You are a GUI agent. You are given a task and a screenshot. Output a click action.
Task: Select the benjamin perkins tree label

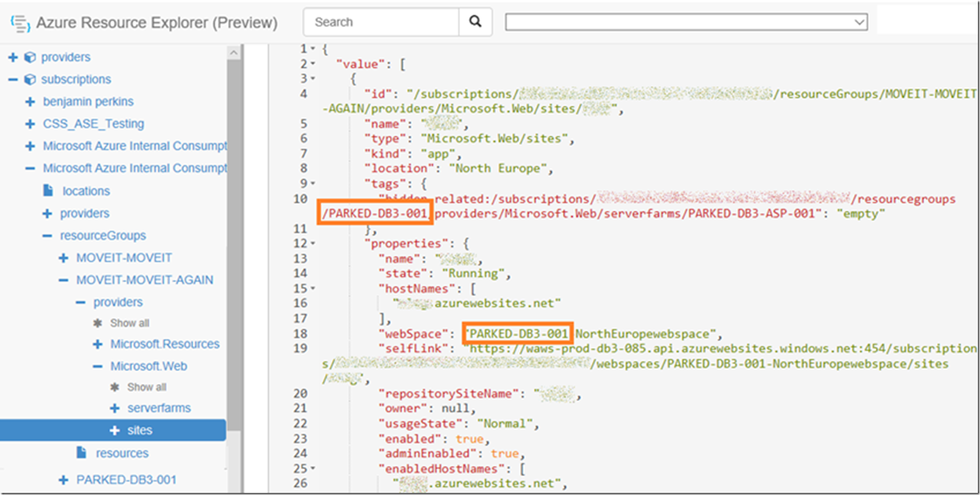88,101
